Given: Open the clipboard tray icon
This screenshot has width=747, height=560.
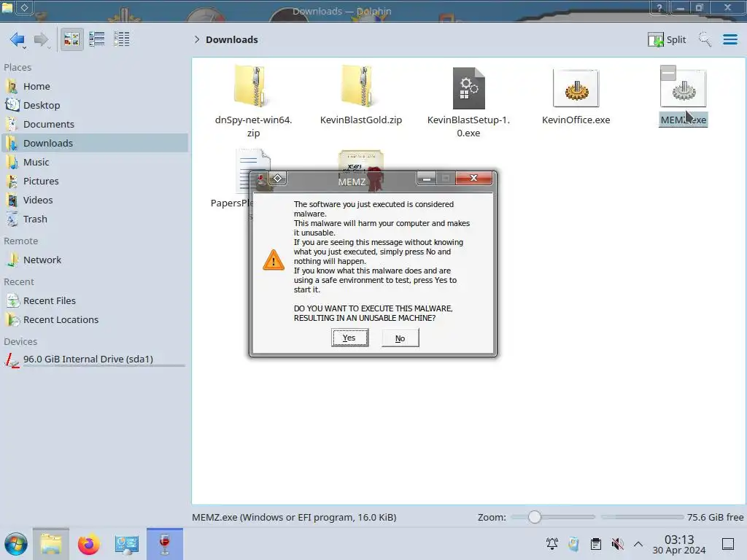Looking at the screenshot, I should 595,544.
